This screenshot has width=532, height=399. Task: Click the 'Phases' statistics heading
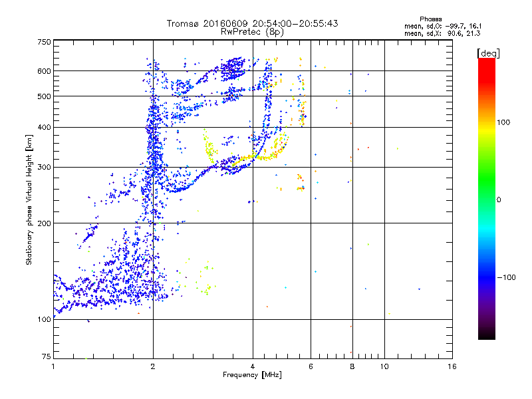430,19
